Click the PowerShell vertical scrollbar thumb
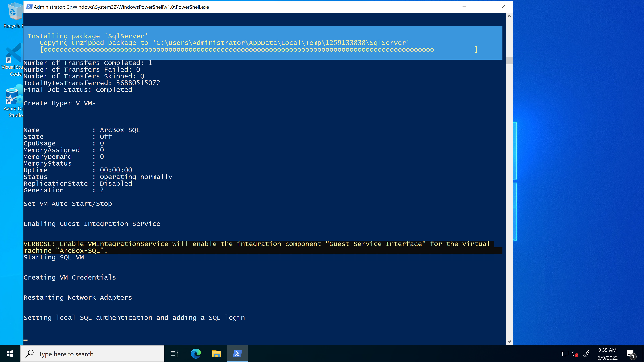Viewport: 644px width, 362px height. 509,61
